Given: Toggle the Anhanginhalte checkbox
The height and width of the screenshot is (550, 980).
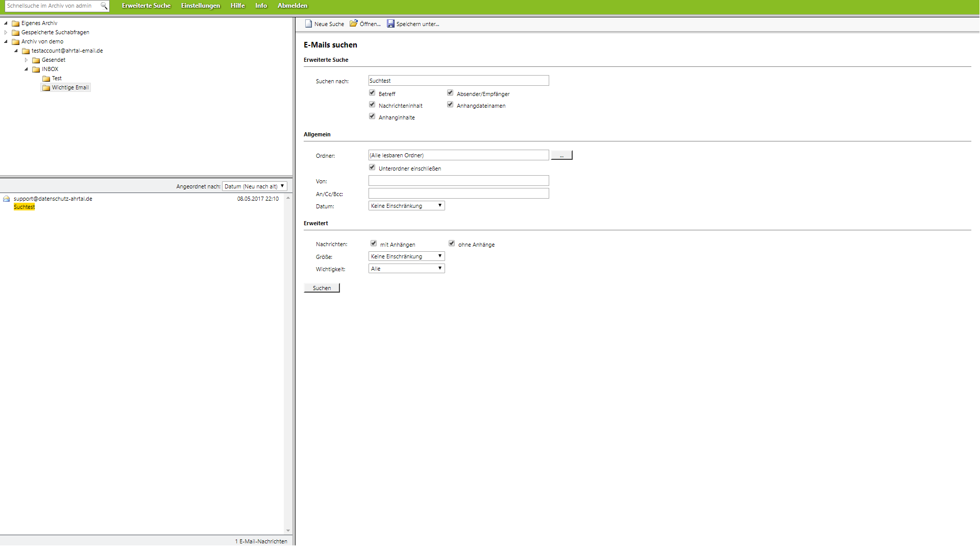Looking at the screenshot, I should 372,116.
